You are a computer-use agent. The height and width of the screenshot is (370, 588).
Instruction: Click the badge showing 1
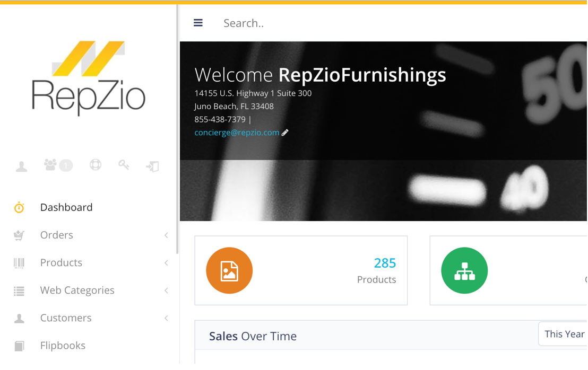click(66, 165)
